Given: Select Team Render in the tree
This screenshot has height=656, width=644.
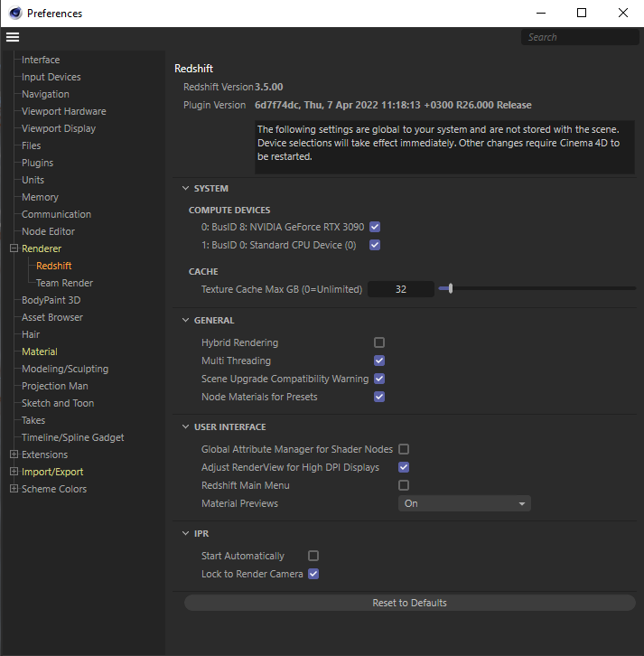Looking at the screenshot, I should click(64, 283).
